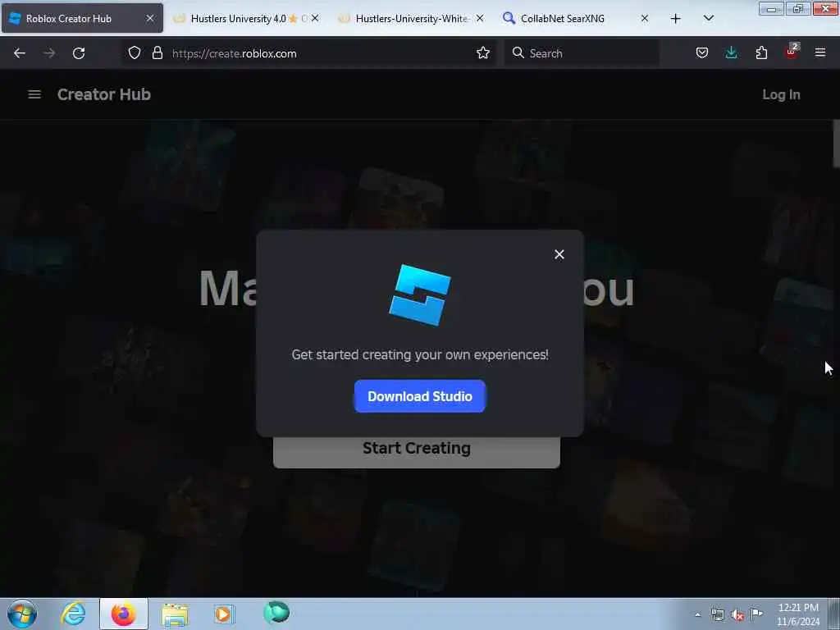The height and width of the screenshot is (630, 840).
Task: Click the Creator Hub title
Action: 104,94
